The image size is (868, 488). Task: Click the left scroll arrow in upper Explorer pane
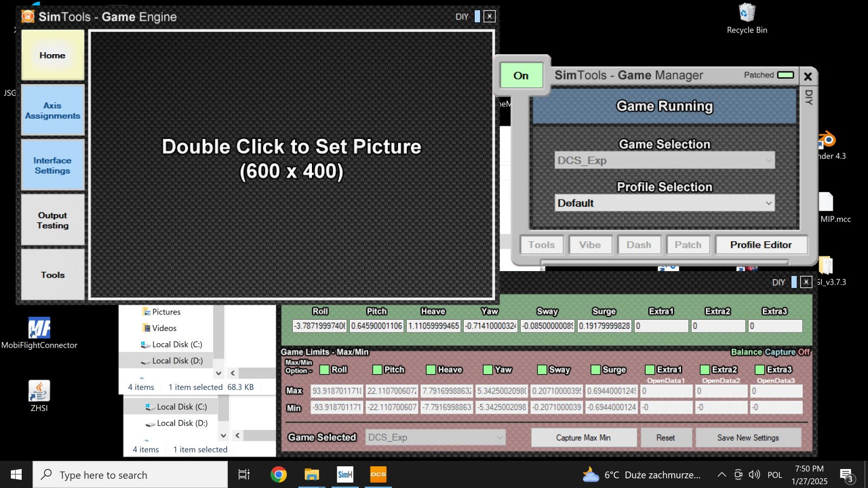tap(233, 373)
